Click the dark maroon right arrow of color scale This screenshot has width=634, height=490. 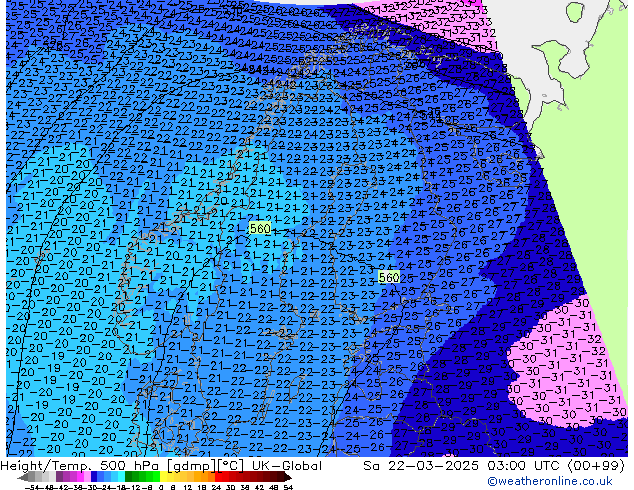[288, 477]
